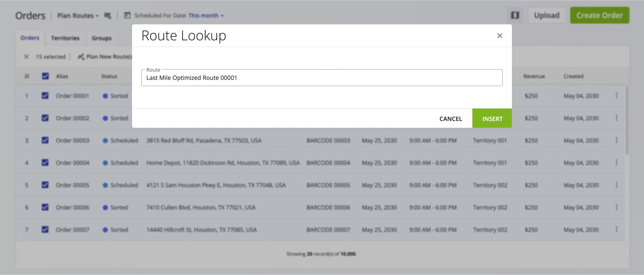
Task: Clear selection with the X icon
Action: 26,57
